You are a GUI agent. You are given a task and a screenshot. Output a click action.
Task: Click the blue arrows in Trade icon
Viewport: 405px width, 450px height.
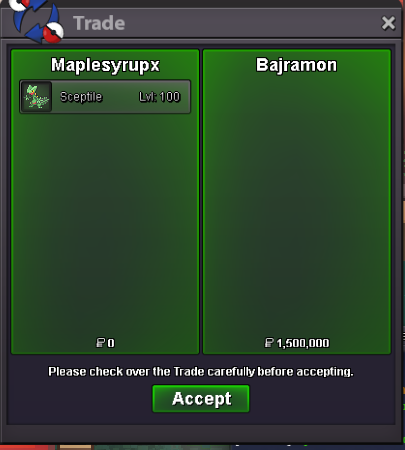click(33, 23)
